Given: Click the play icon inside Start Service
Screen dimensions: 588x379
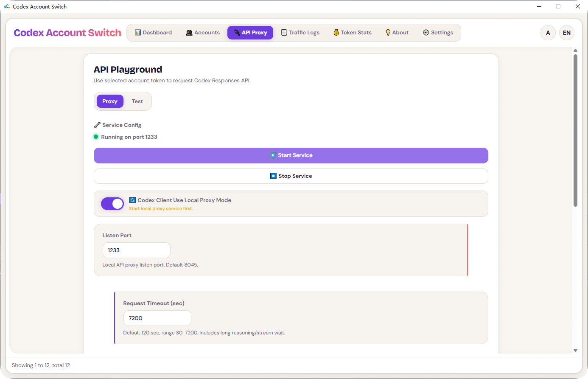Looking at the screenshot, I should pos(273,155).
